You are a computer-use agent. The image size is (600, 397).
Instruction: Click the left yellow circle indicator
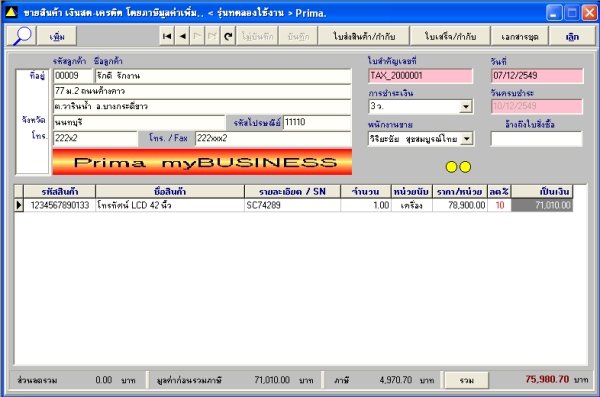pos(452,167)
